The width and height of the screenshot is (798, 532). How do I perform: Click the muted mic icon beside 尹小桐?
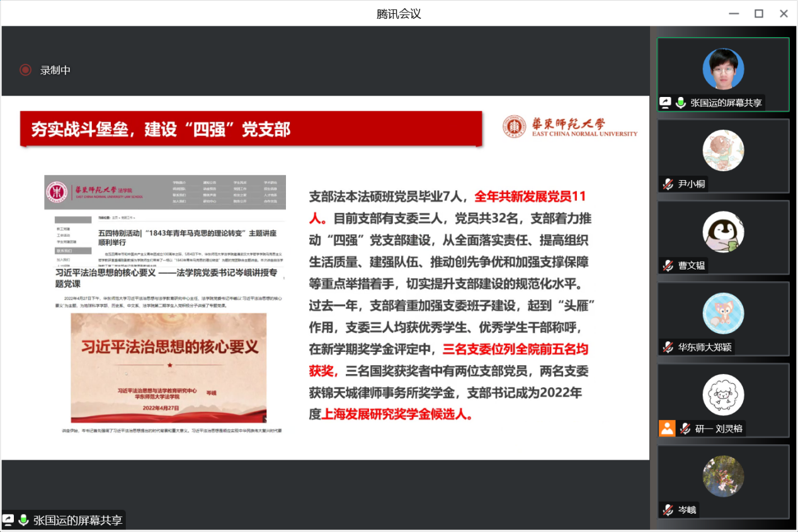668,184
